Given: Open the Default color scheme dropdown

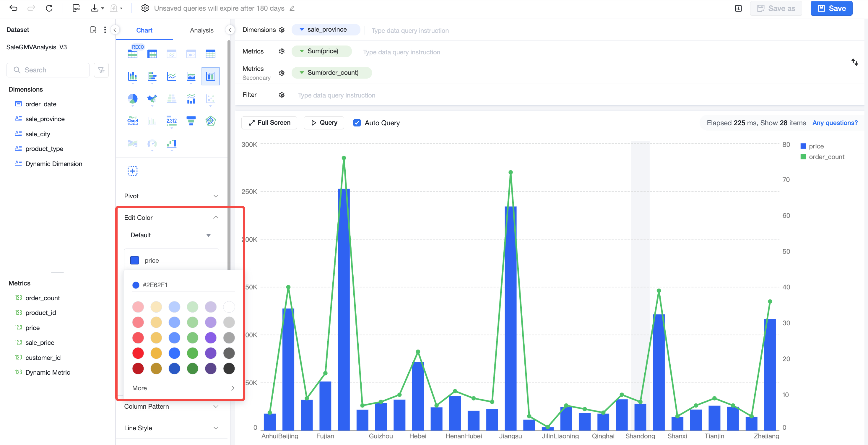Looking at the screenshot, I should point(171,235).
